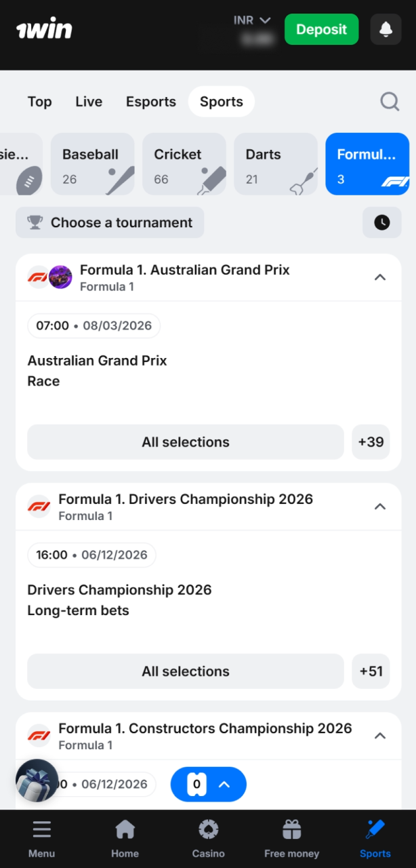Toggle the Formula 1 sport filter

tap(367, 163)
